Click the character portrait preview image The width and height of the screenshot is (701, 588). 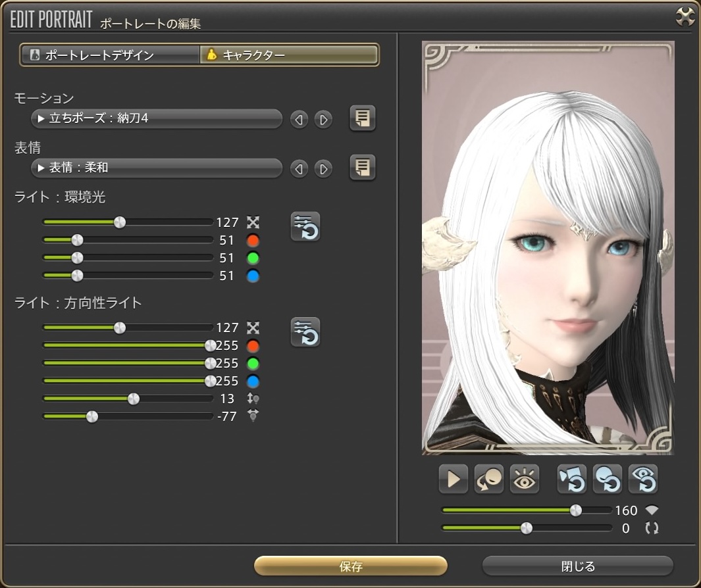click(x=548, y=249)
